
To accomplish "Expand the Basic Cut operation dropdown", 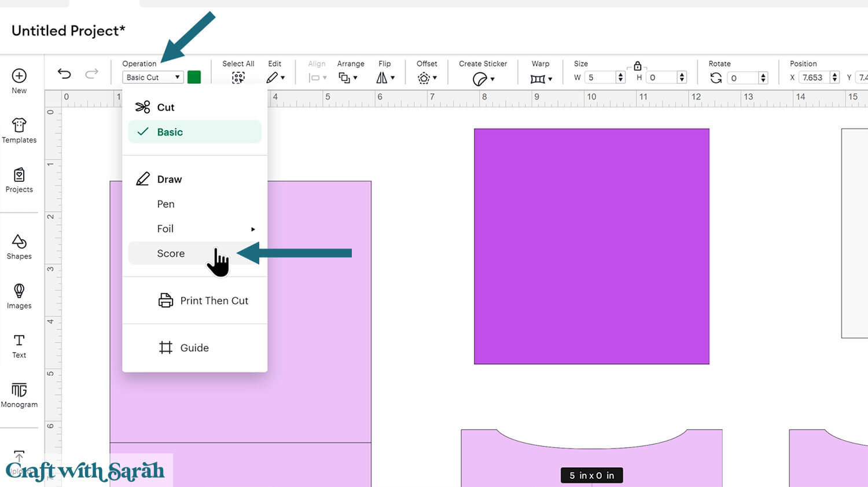I will pos(153,78).
